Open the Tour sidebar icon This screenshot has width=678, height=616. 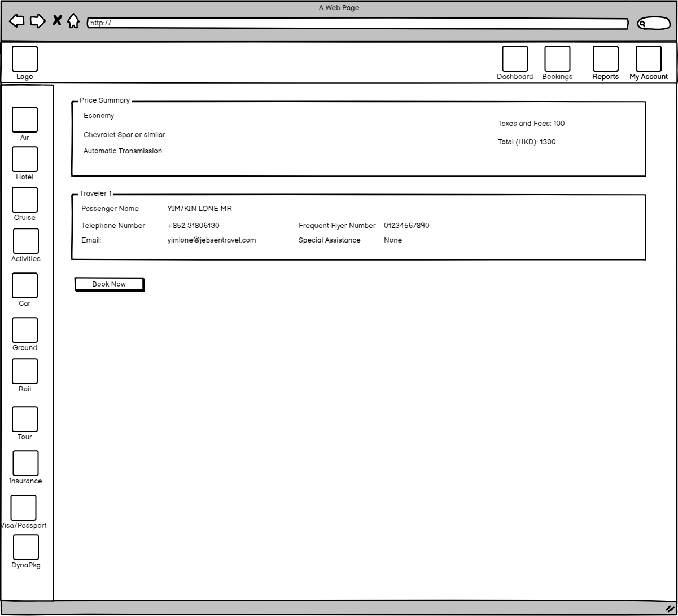25,419
